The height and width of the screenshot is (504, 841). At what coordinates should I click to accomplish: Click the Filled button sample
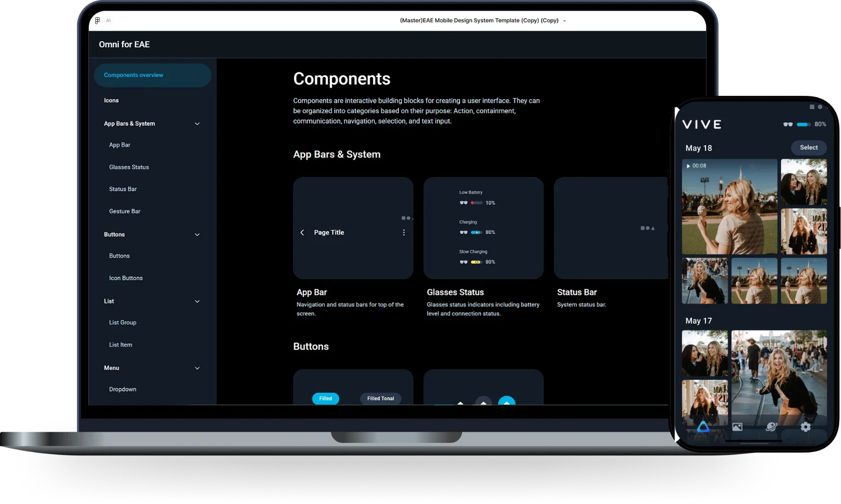pyautogui.click(x=325, y=399)
